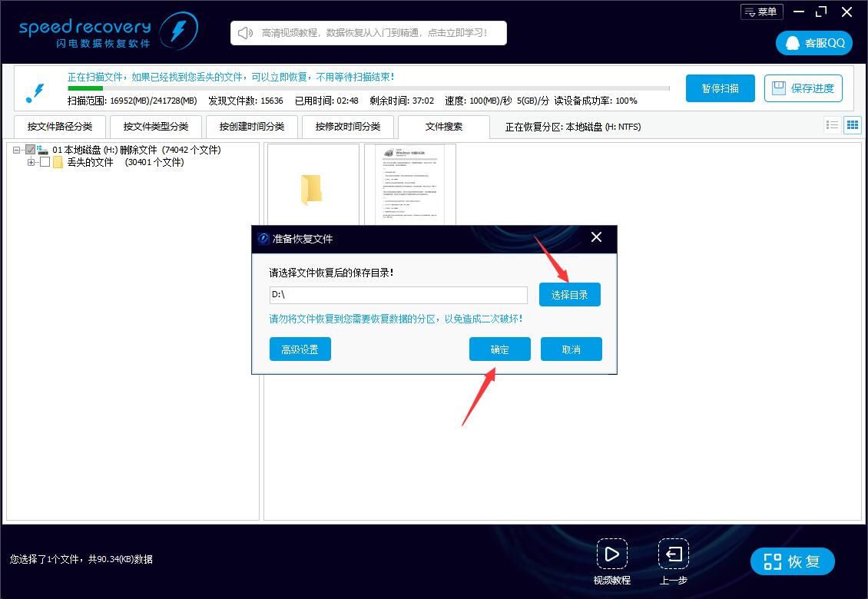
Task: Uncheck the 本地磁盘 H: deleted files checkbox
Action: [31, 150]
